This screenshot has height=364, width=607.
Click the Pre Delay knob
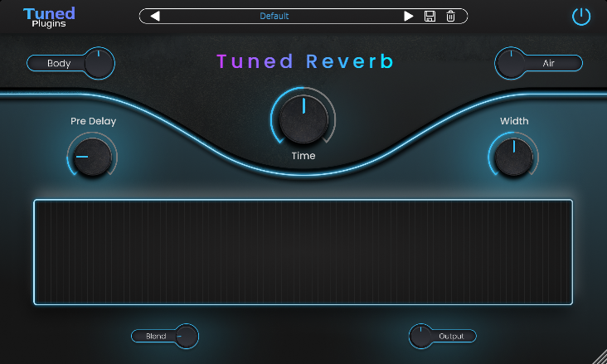point(91,156)
